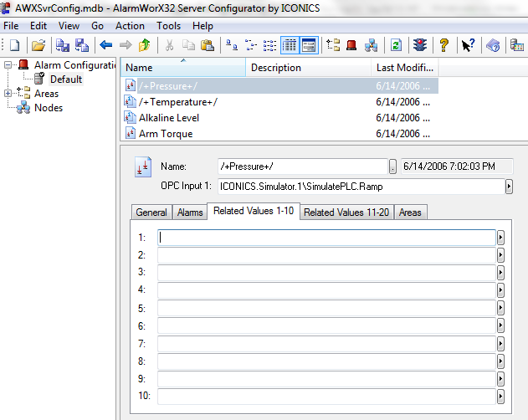Viewport: 528px width, 420px height.
Task: Open the View menu
Action: [x=69, y=26]
